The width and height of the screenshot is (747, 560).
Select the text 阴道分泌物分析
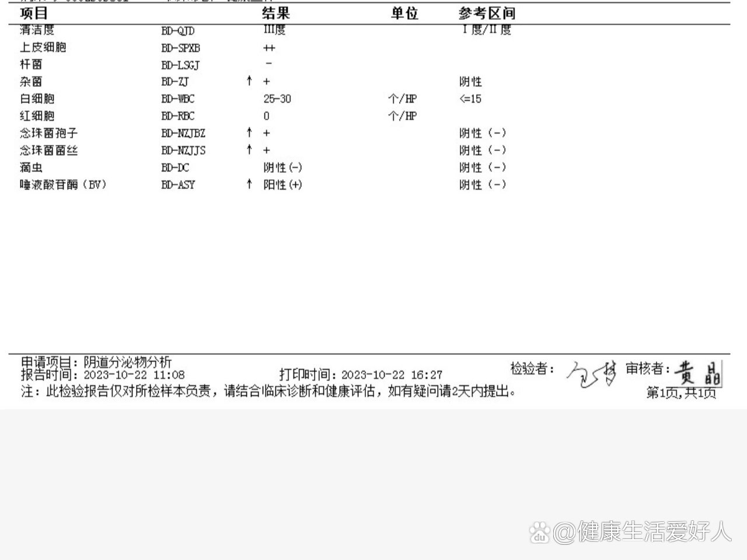point(127,362)
